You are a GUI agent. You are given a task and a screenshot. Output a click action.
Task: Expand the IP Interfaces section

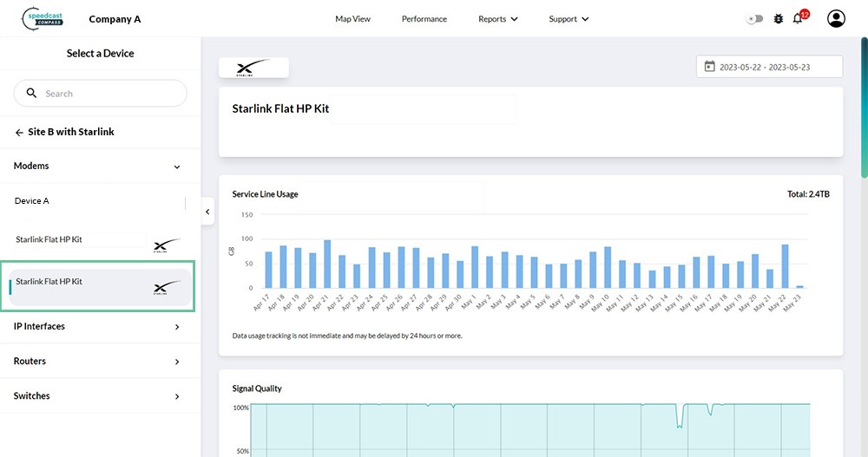[100, 326]
